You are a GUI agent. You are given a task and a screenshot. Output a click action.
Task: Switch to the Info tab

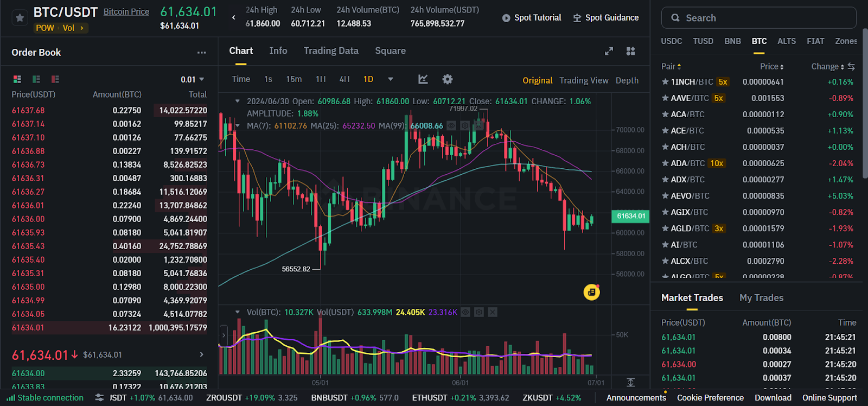tap(278, 50)
